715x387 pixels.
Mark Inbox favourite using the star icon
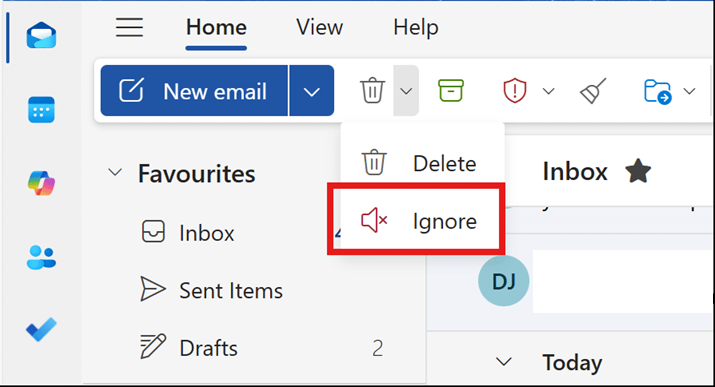(638, 171)
